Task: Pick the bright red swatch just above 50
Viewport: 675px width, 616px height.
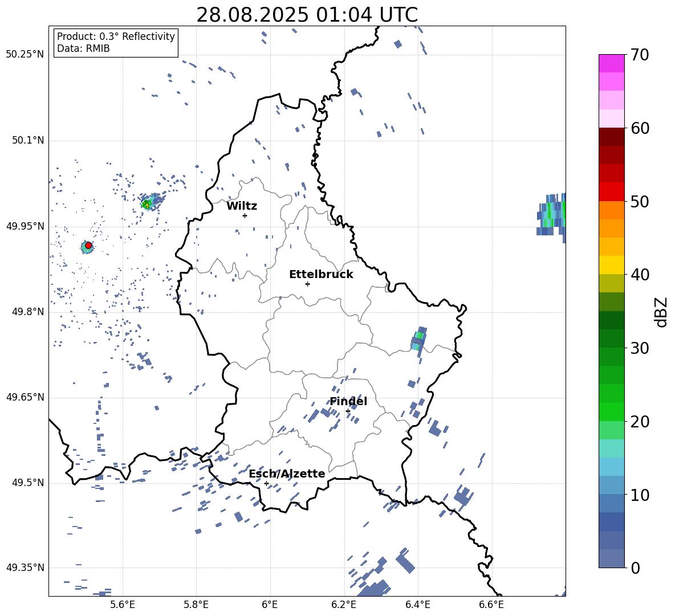Action: (611, 192)
